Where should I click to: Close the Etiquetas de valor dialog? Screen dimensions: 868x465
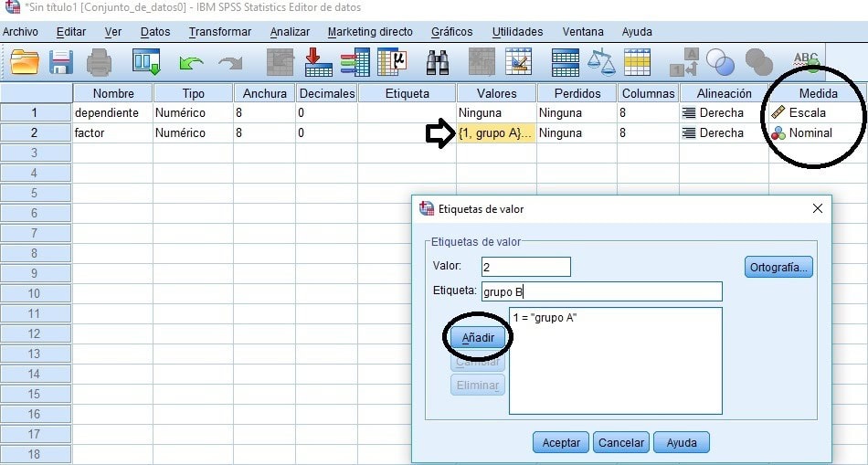coord(817,208)
